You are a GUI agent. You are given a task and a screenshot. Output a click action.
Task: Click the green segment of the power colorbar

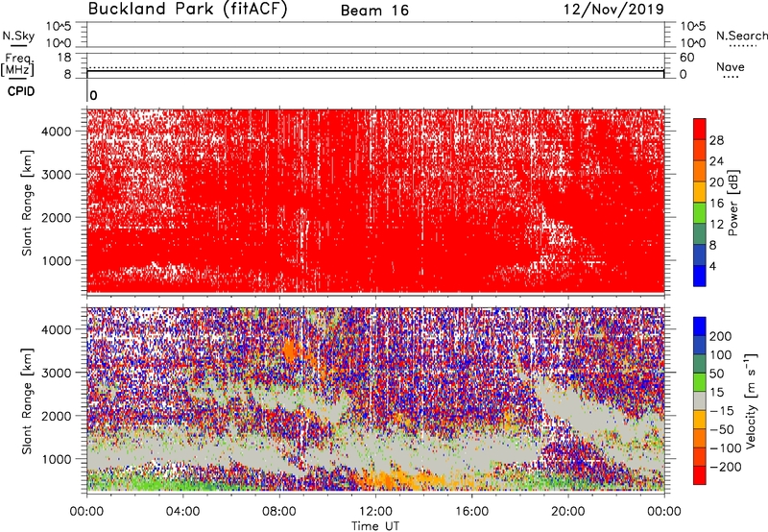[x=700, y=213]
